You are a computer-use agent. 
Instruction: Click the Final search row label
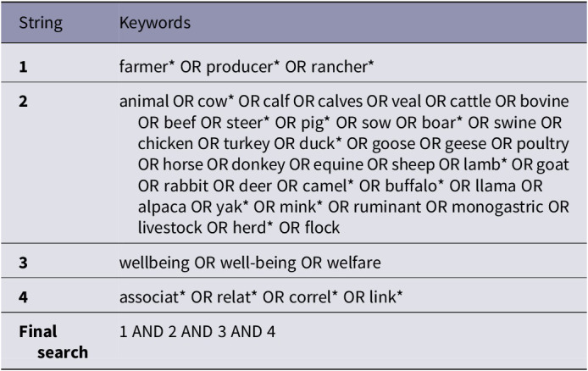[x=53, y=341]
